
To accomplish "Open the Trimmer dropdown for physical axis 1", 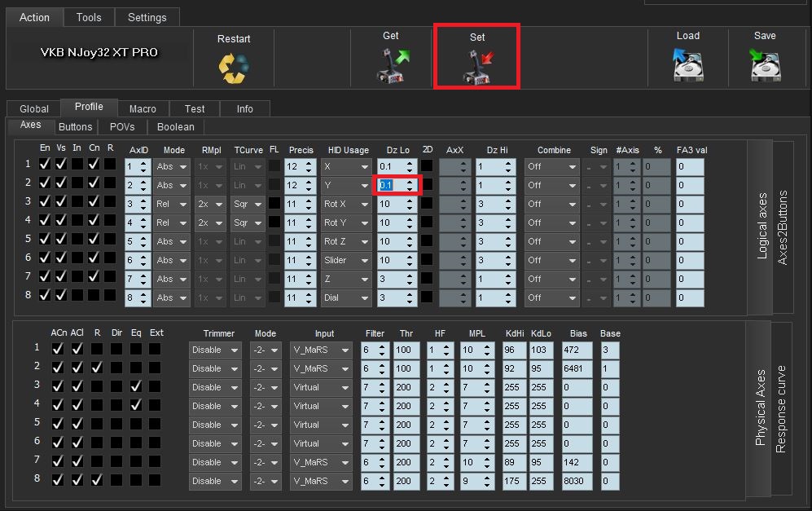I will click(x=215, y=350).
